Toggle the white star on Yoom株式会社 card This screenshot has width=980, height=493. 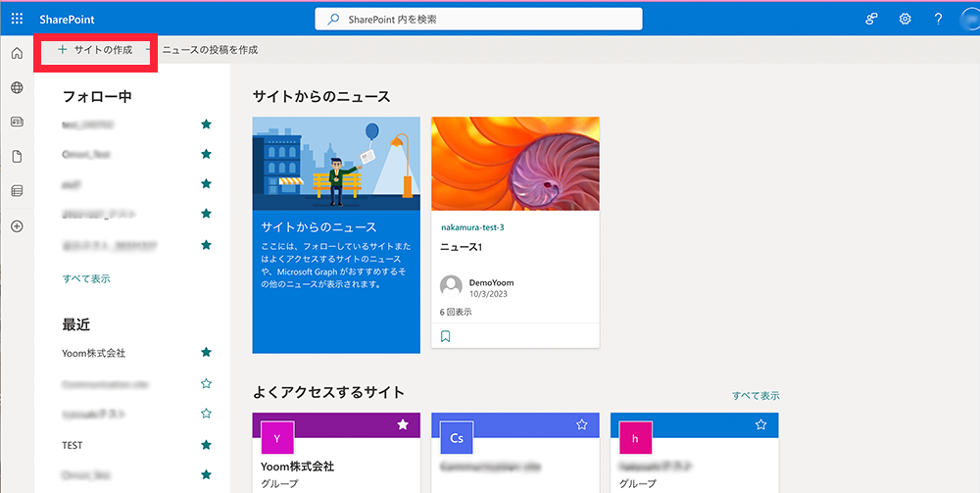[x=403, y=425]
